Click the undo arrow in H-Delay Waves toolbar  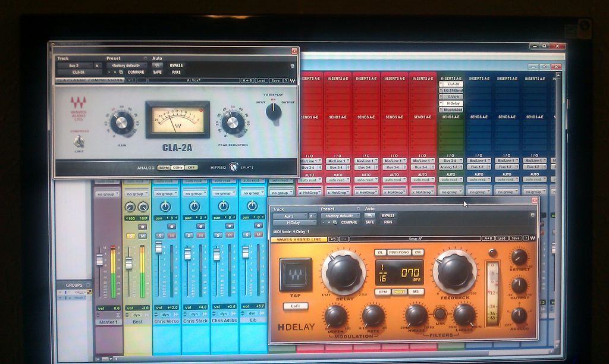[333, 239]
